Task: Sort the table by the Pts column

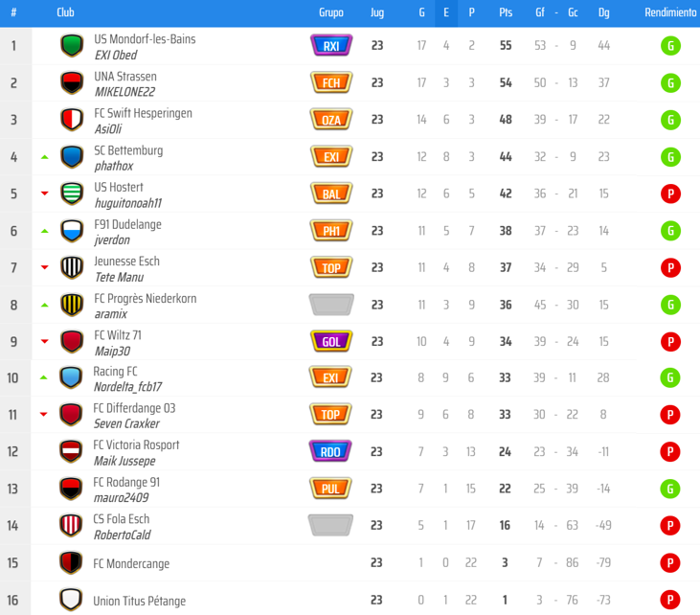Action: coord(506,12)
